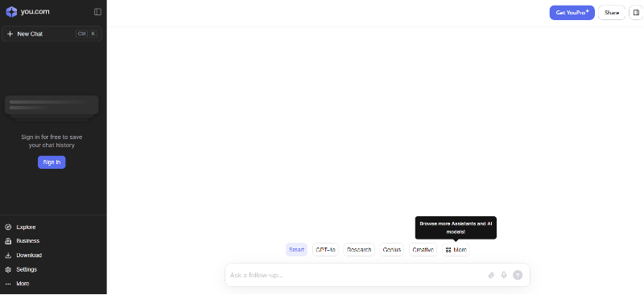
Task: Click the 'Browse more Assistants' tooltip
Action: pos(456,227)
